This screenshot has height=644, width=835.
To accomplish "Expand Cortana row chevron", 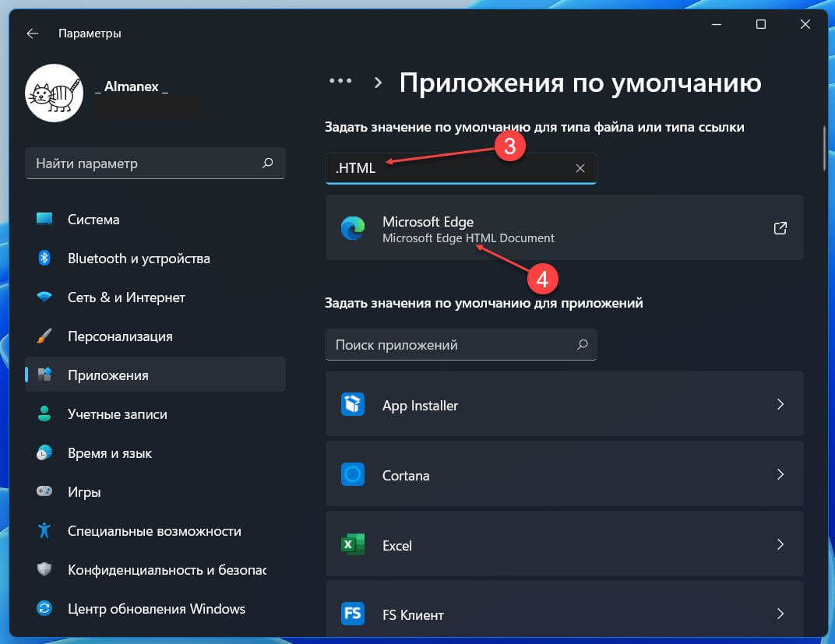I will tap(780, 474).
